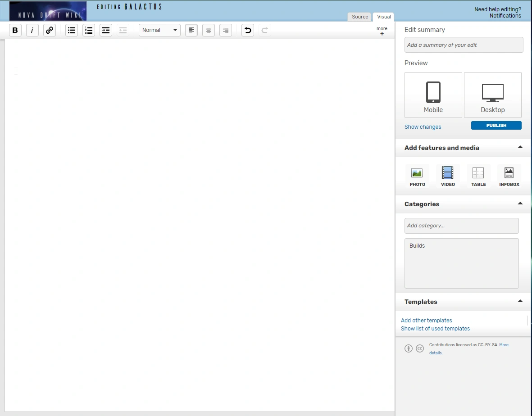Screen dimensions: 532x416
Task: Decrease indent of the paragraph
Action: pos(123,30)
